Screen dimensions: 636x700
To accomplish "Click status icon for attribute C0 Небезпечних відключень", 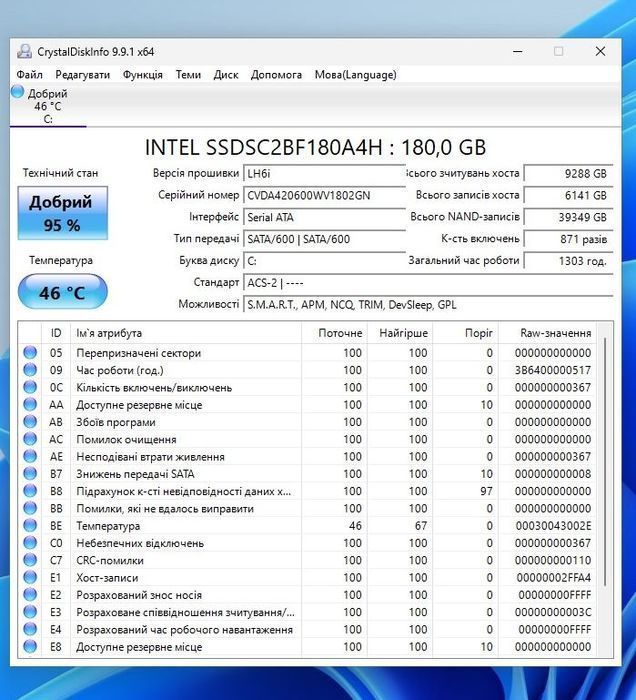I will (x=30, y=543).
